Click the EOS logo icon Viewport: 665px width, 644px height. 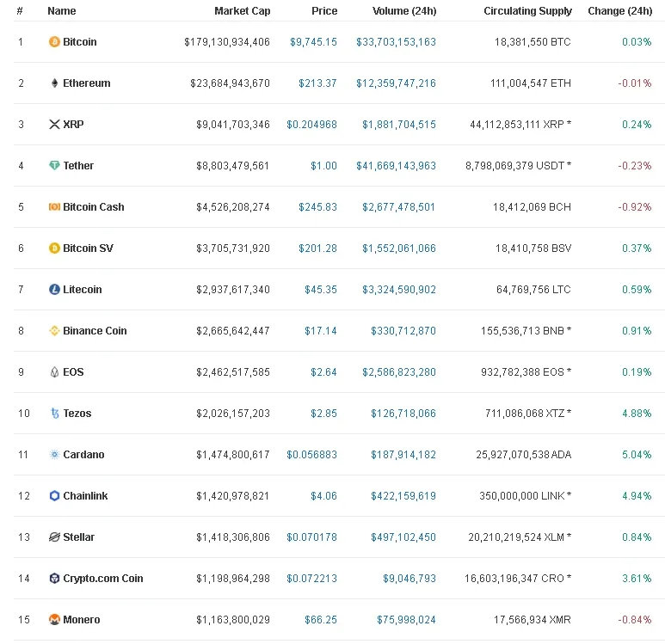click(x=54, y=371)
